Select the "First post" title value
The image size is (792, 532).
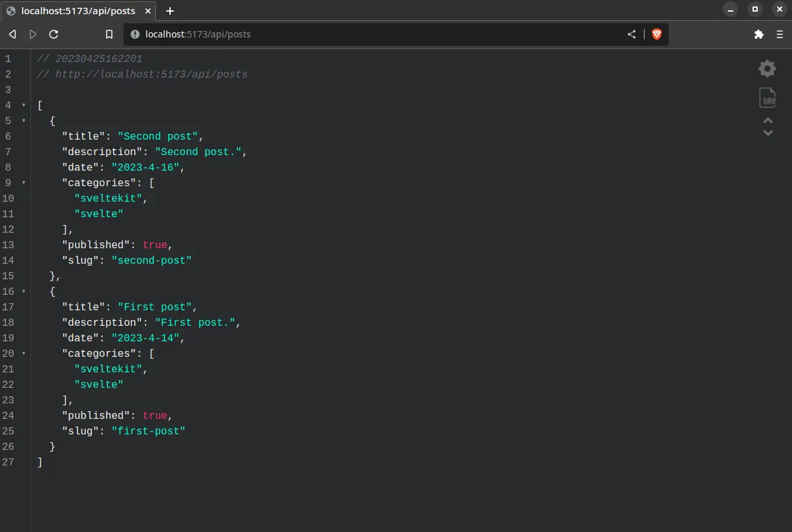click(x=155, y=307)
